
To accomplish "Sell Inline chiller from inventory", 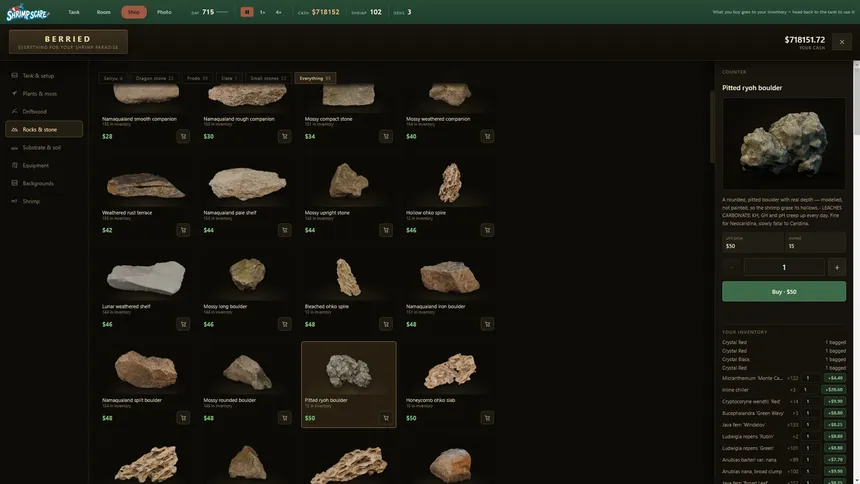I will (835, 390).
